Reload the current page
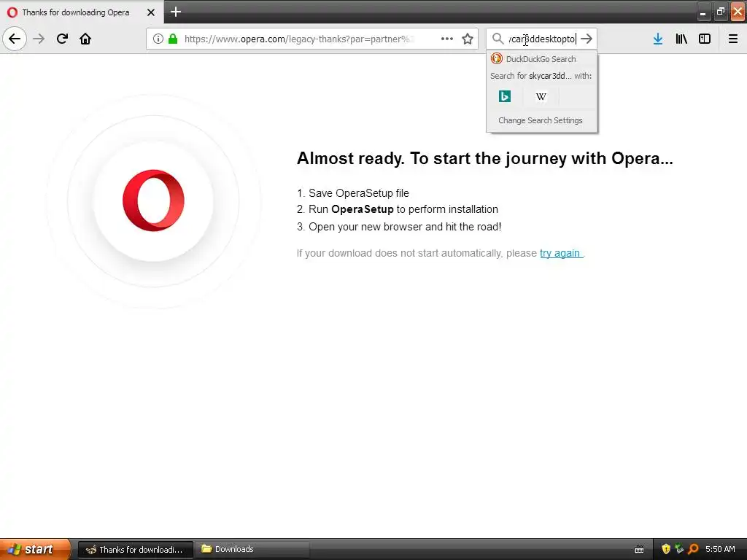Image resolution: width=747 pixels, height=560 pixels. click(62, 39)
